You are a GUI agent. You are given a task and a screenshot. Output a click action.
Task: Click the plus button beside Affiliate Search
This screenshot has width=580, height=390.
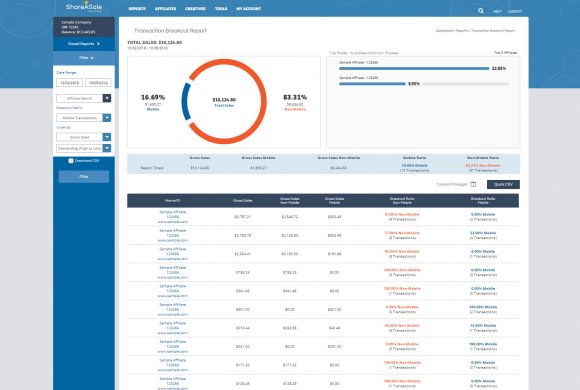tap(107, 98)
